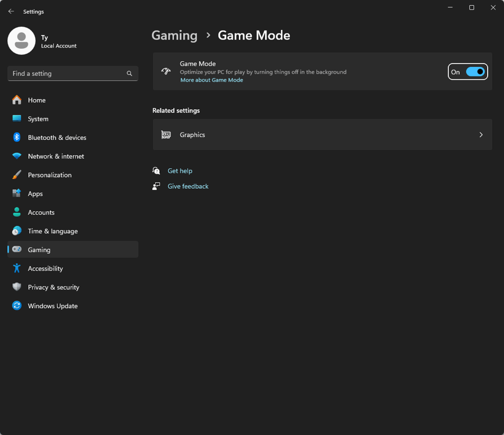Click the Windows Update sync icon
This screenshot has width=504, height=435.
point(17,306)
